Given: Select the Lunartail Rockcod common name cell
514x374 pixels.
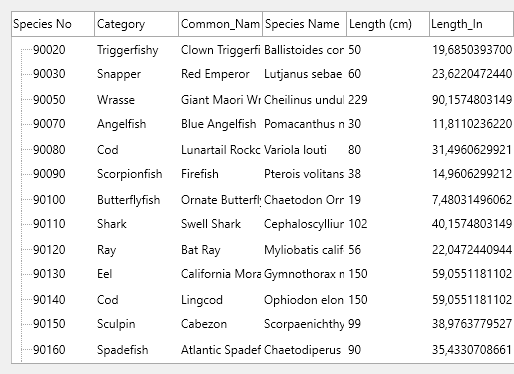Looking at the screenshot, I should pos(221,150).
